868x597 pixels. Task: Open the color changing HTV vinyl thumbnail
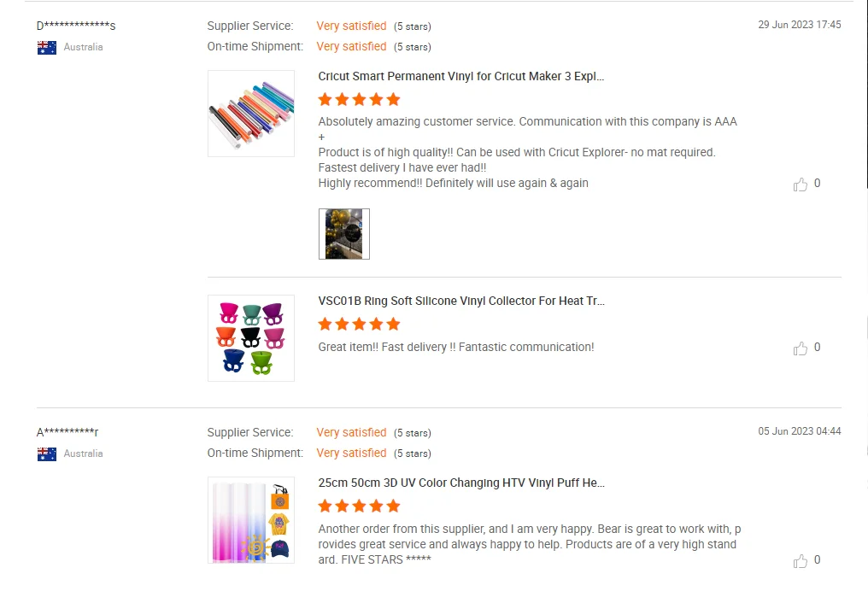(251, 520)
